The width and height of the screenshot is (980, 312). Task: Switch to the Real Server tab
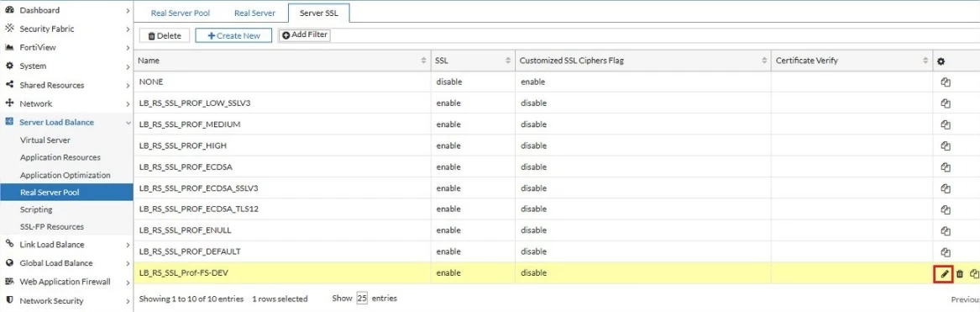[x=254, y=13]
